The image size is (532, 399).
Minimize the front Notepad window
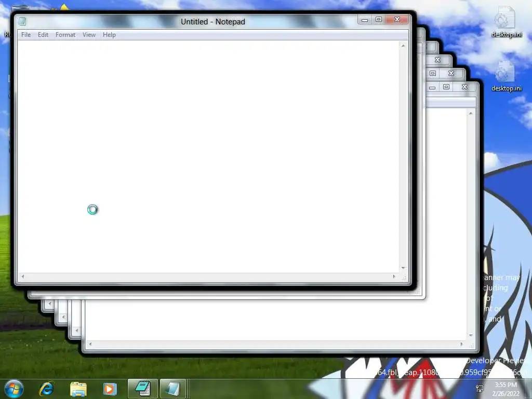click(x=365, y=20)
